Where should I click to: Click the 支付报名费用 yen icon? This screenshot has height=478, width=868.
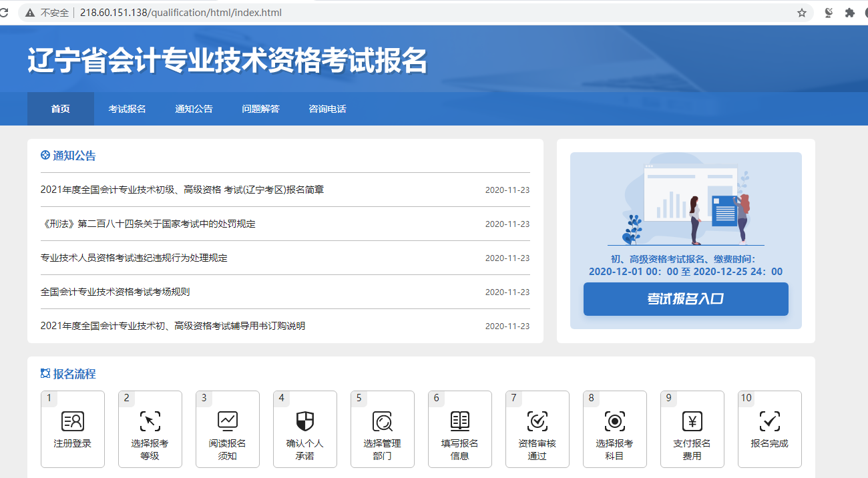[x=692, y=421]
